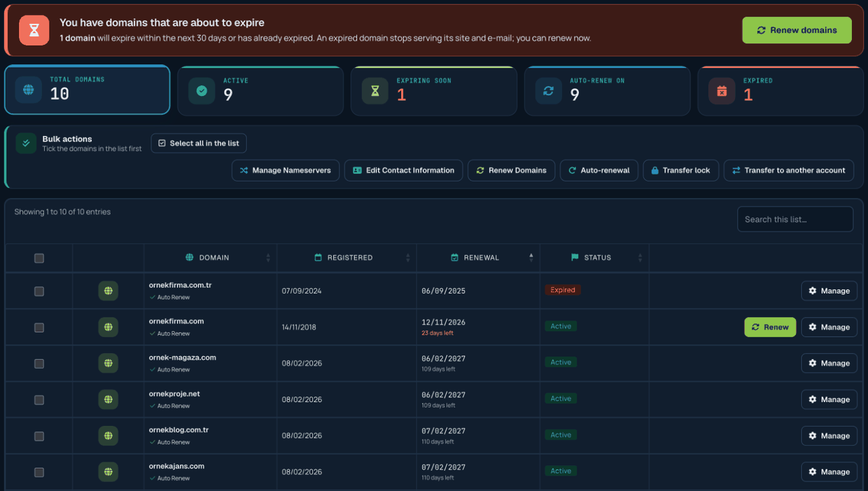Open Manage Nameservers bulk action

(x=286, y=170)
